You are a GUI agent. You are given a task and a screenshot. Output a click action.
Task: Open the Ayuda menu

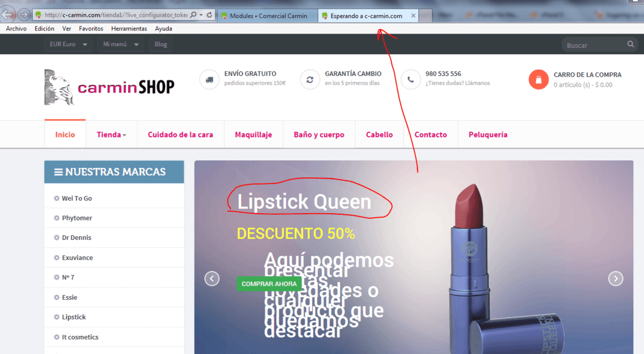[x=163, y=28]
